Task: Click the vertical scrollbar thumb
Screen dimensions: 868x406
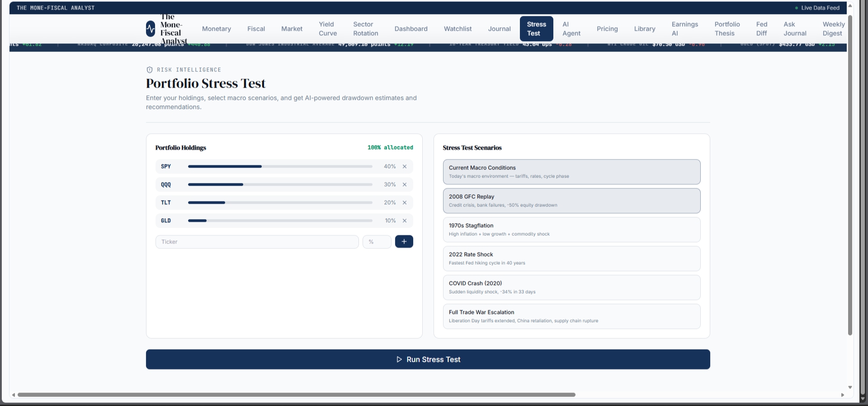Action: click(850, 175)
